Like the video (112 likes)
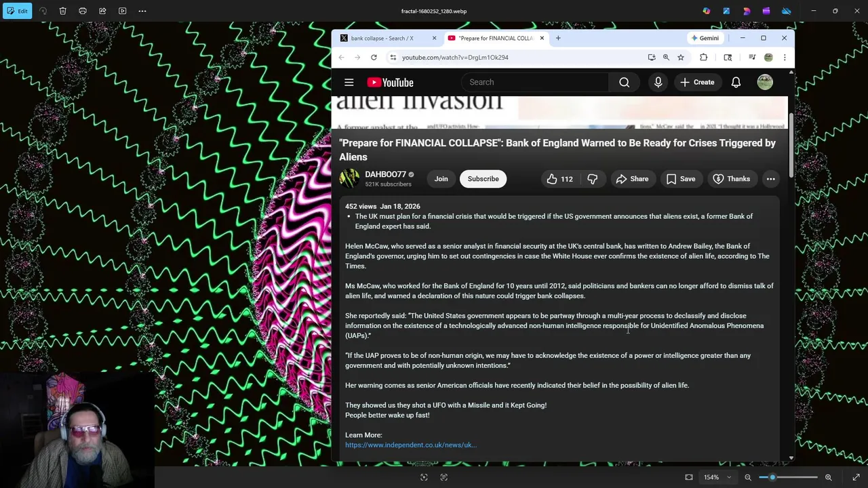 tap(560, 179)
